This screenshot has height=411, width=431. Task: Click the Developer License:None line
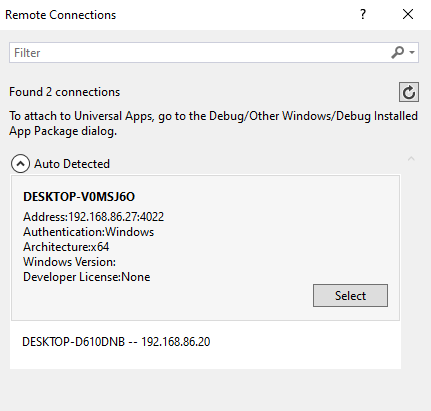[x=87, y=277]
